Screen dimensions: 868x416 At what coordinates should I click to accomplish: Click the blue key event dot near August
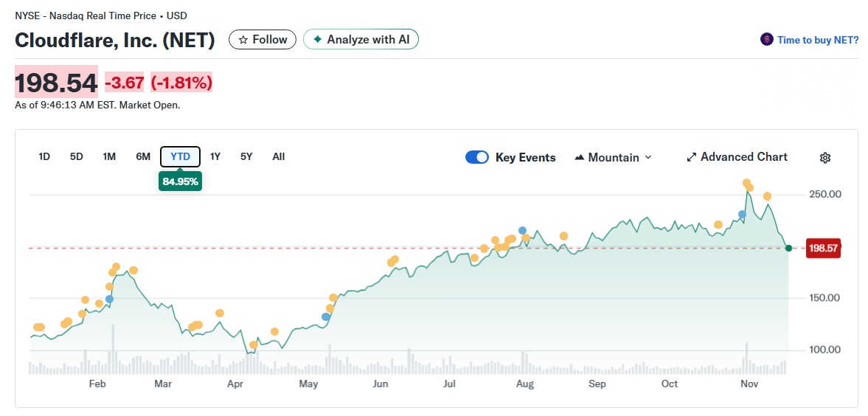tap(522, 231)
